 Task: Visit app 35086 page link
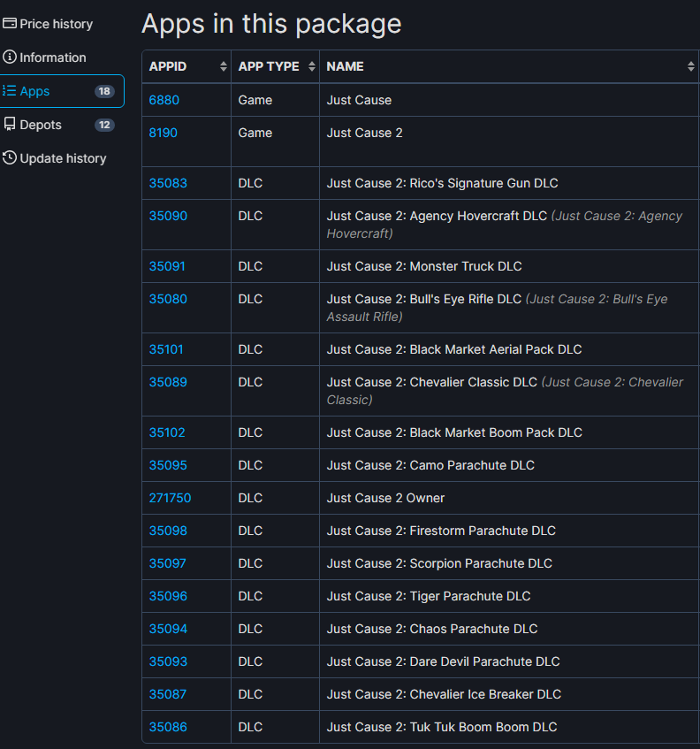click(x=168, y=727)
